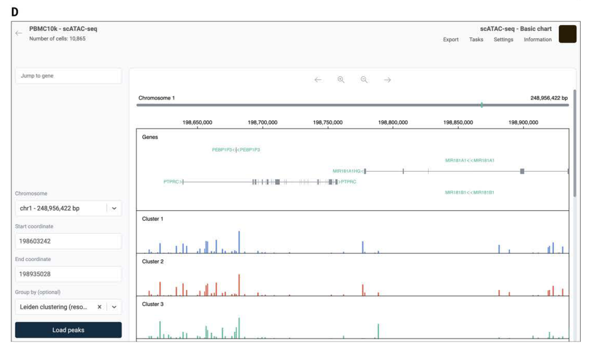Open the Settings menu
601x364 pixels.
click(503, 40)
